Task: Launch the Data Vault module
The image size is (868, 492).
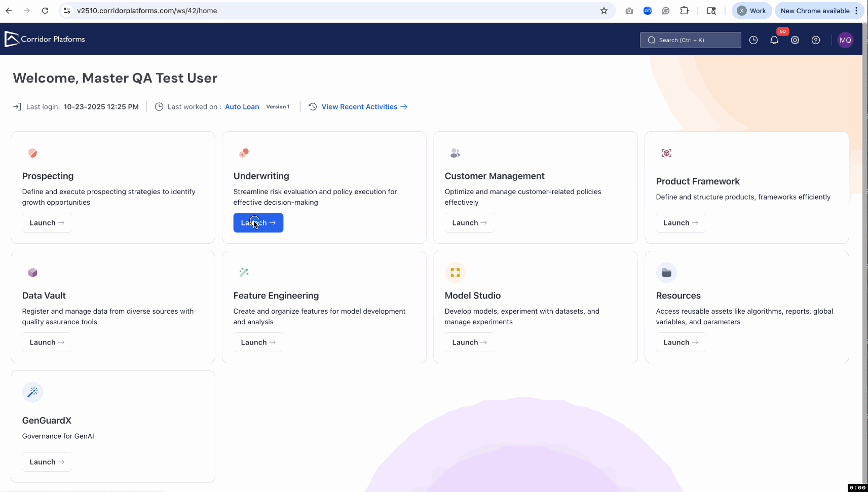Action: tap(47, 343)
